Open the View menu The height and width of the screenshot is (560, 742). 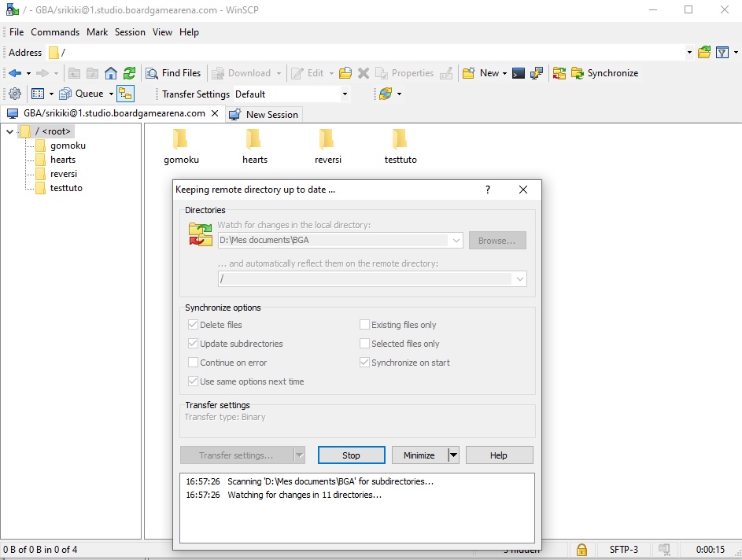162,32
